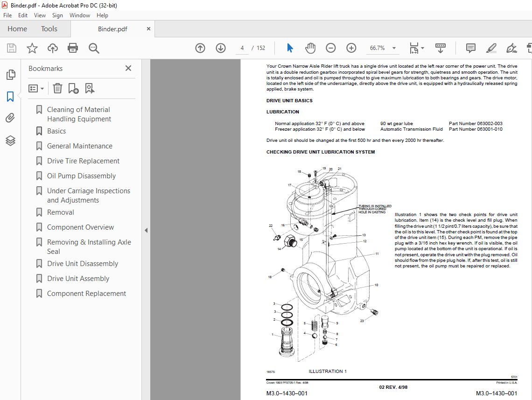Open the Page Thumbnails panel
The width and height of the screenshot is (532, 400).
pyautogui.click(x=10, y=75)
